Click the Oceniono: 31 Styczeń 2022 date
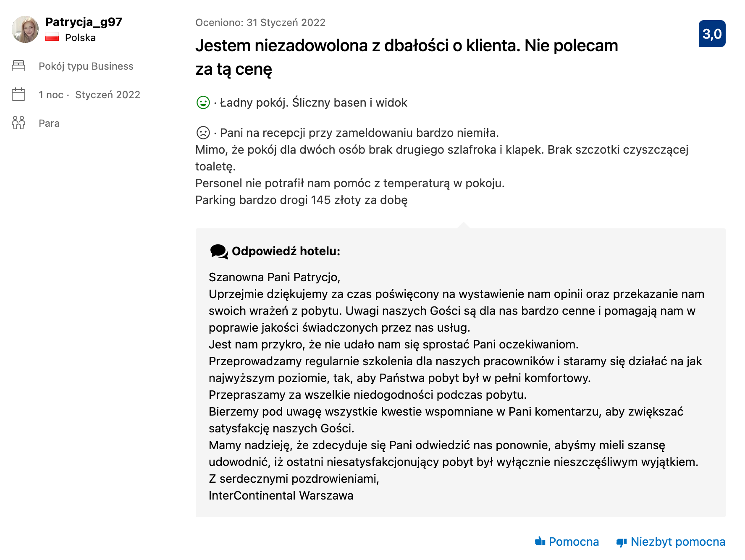 tap(260, 23)
